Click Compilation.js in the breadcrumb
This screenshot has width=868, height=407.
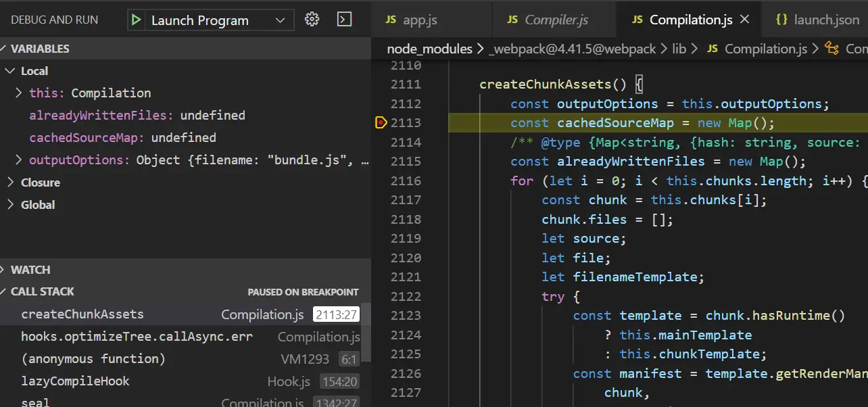click(x=766, y=49)
